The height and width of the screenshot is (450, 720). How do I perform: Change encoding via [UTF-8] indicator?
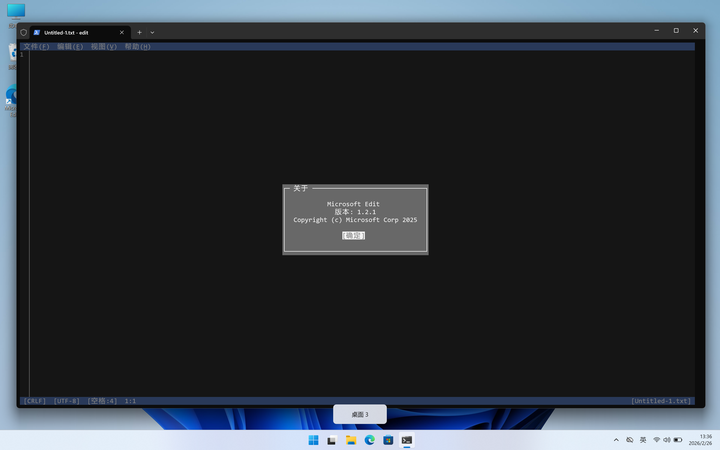tap(67, 401)
